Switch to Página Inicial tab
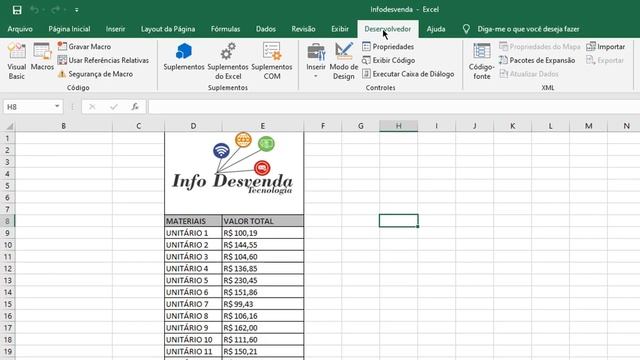Image resolution: width=640 pixels, height=360 pixels. coord(69,29)
